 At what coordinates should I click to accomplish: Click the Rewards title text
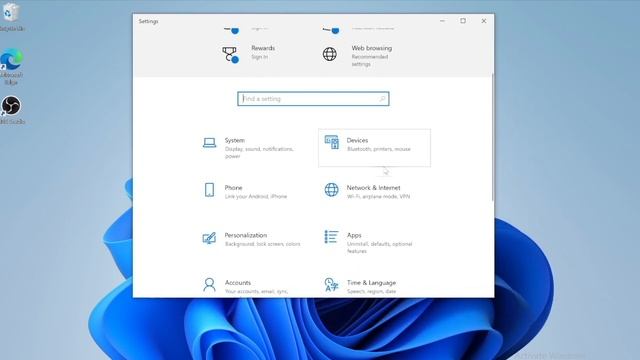pyautogui.click(x=263, y=48)
